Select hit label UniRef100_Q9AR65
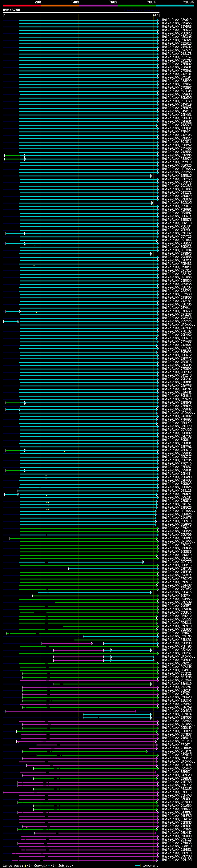 [x=177, y=711]
